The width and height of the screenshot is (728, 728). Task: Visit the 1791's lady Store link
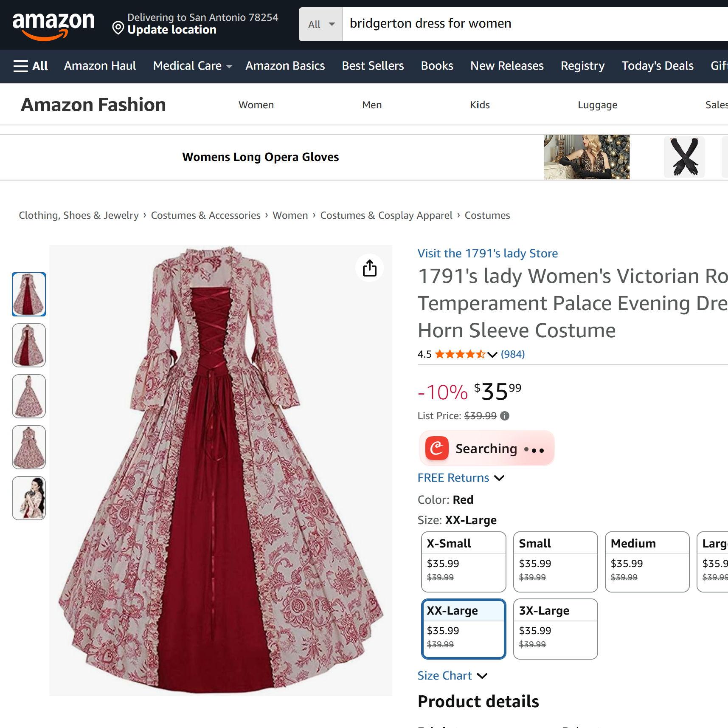click(x=487, y=254)
